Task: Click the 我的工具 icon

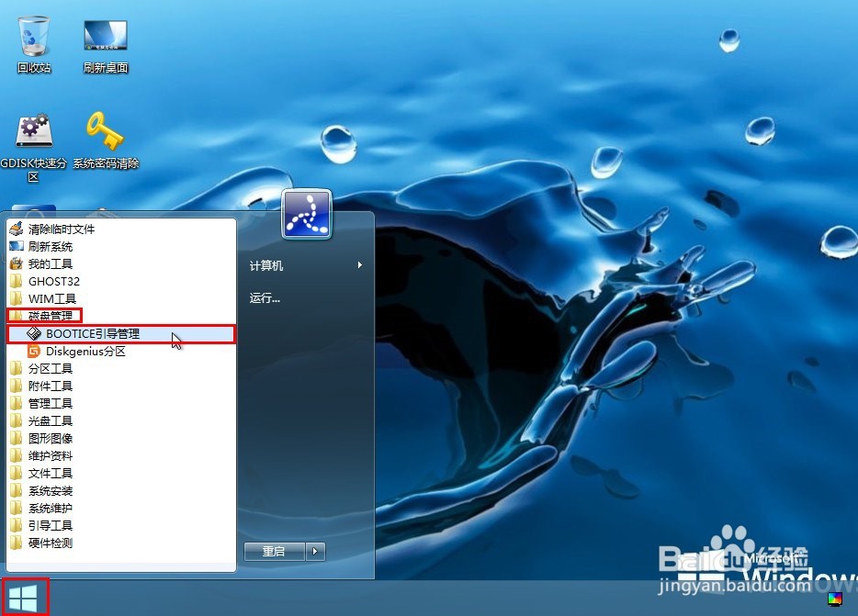Action: click(17, 263)
